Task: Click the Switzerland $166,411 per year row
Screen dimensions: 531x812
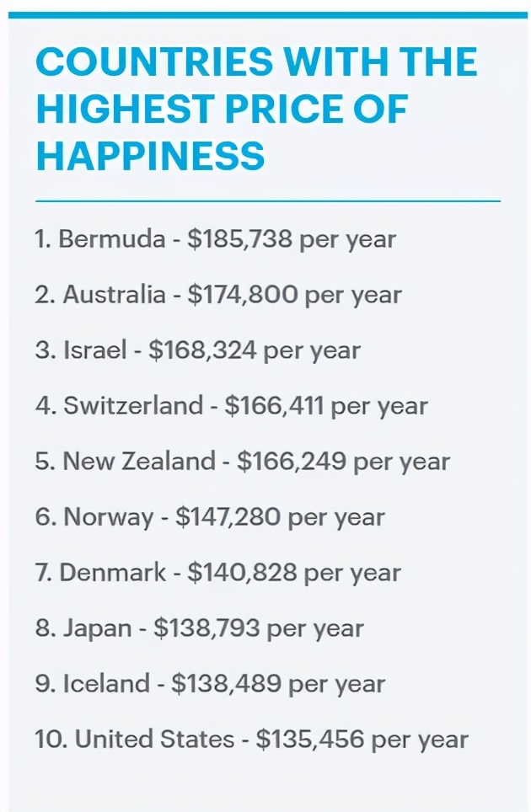Action: [x=231, y=406]
